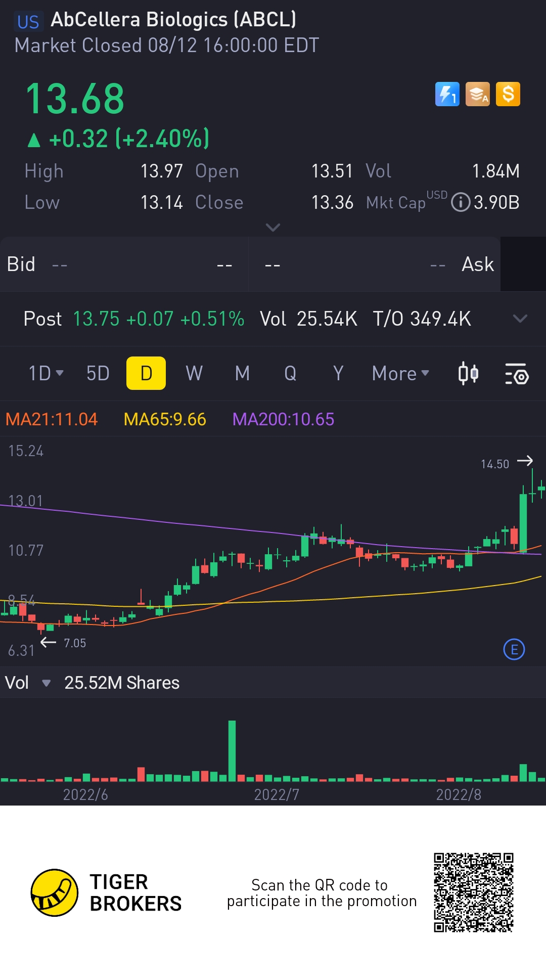Open Mkt Cap info circle icon
This screenshot has width=546, height=980.
[x=461, y=202]
